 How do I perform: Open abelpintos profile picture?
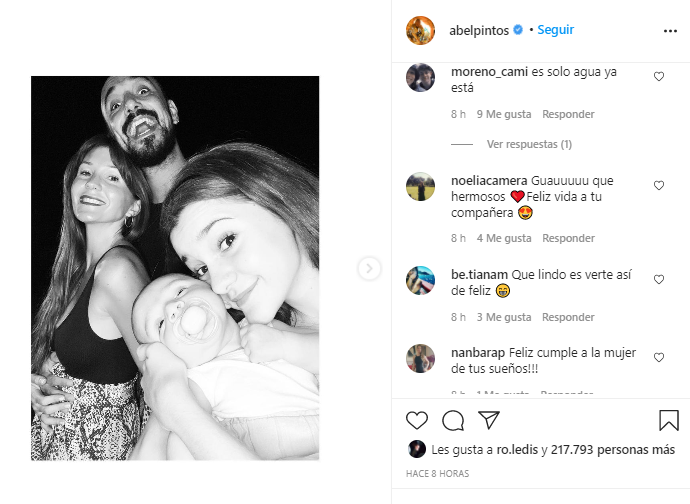420,30
